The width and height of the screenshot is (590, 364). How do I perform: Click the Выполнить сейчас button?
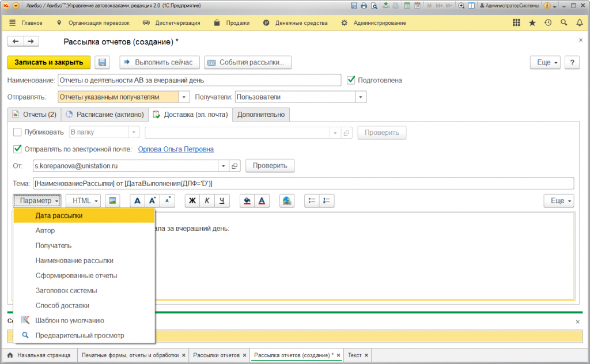pyautogui.click(x=160, y=62)
